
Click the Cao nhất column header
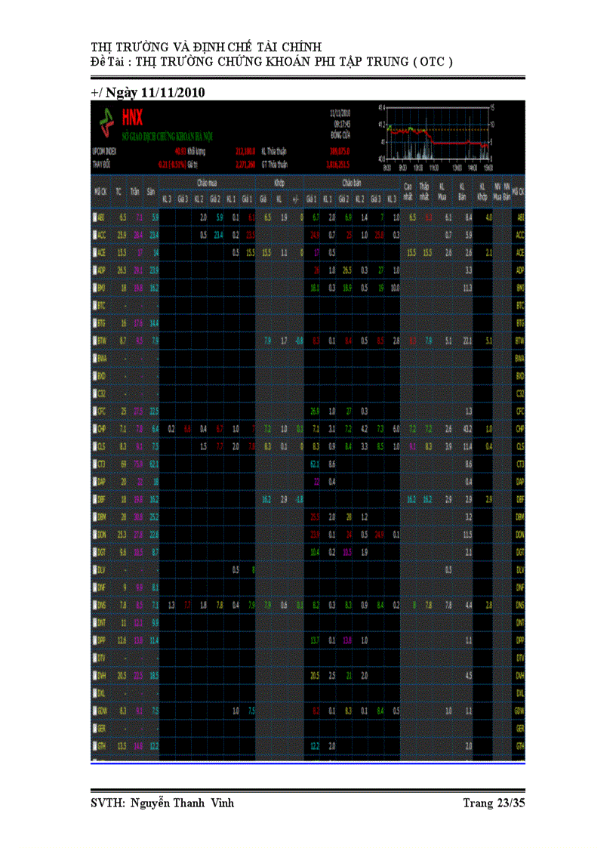pyautogui.click(x=408, y=190)
